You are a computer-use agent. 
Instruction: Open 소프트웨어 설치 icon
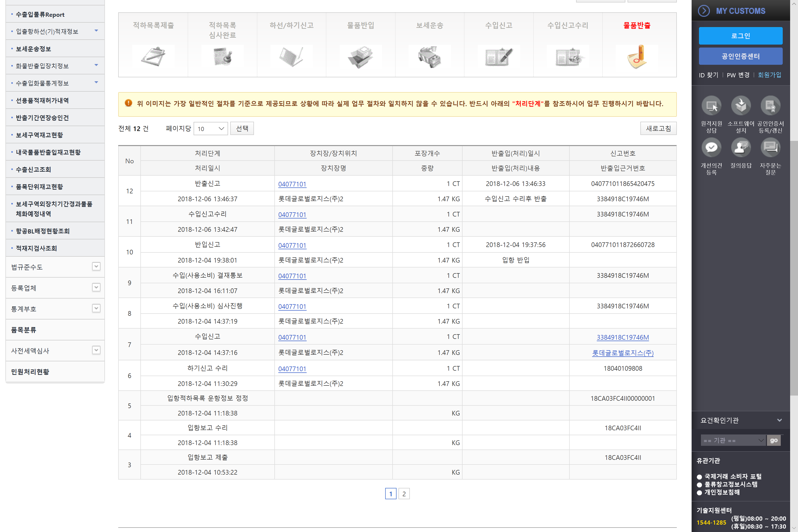[x=741, y=105]
